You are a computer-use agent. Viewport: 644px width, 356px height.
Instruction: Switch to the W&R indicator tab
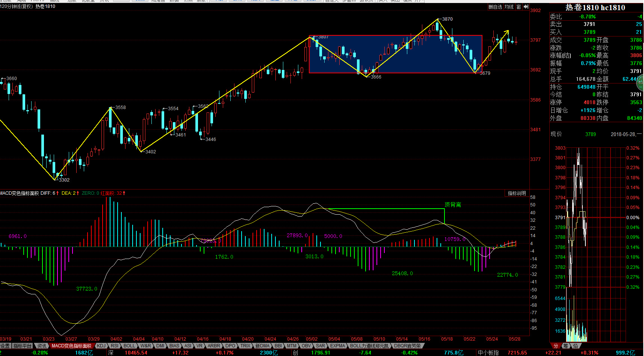pyautogui.click(x=145, y=346)
